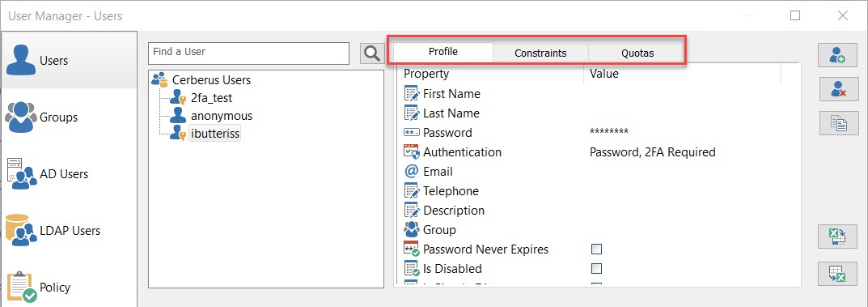Click the Password property icon
Viewport: 868px width, 307px height.
point(412,133)
